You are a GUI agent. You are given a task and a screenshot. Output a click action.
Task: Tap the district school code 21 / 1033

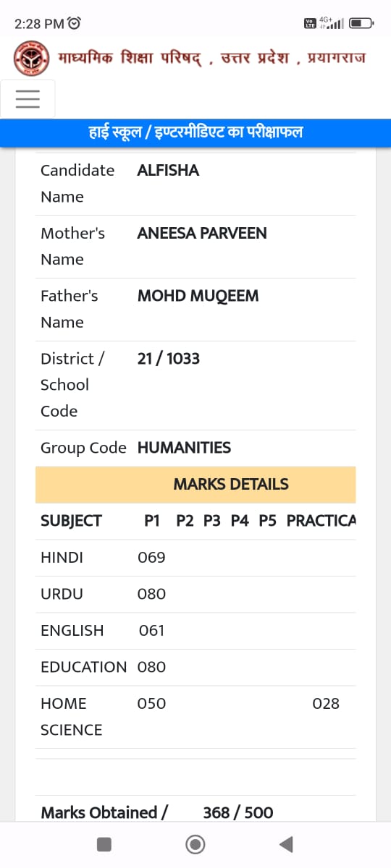click(x=168, y=359)
